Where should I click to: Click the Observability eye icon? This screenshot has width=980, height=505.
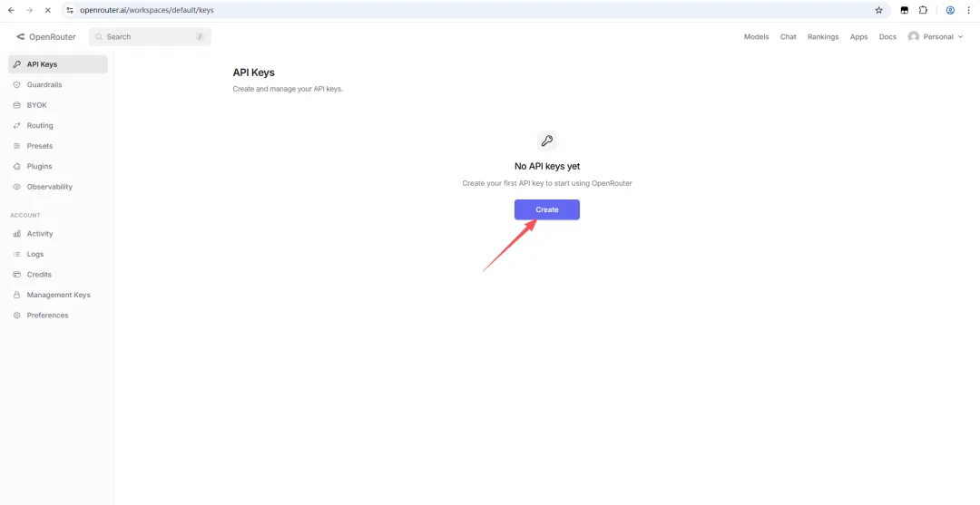(x=17, y=187)
